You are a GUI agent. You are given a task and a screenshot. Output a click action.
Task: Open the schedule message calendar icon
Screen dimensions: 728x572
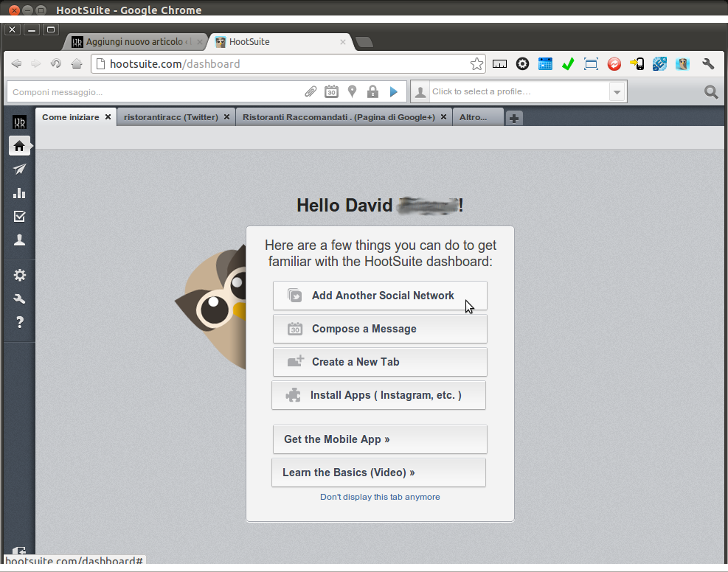pos(331,91)
